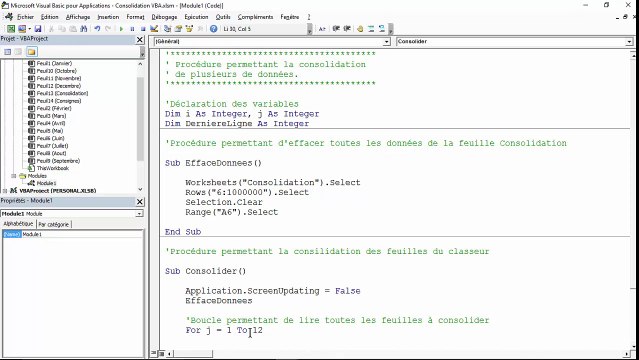Image resolution: width=639 pixels, height=360 pixels.
Task: Click the (Name) property row
Action: point(73,234)
